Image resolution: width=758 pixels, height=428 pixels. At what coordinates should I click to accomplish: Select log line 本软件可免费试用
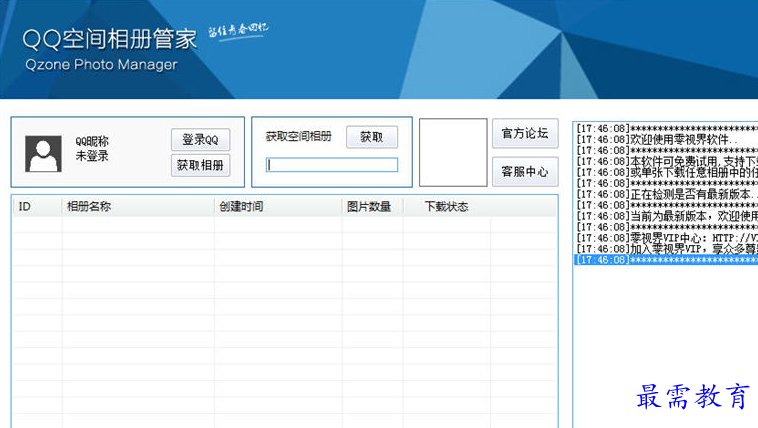666,161
